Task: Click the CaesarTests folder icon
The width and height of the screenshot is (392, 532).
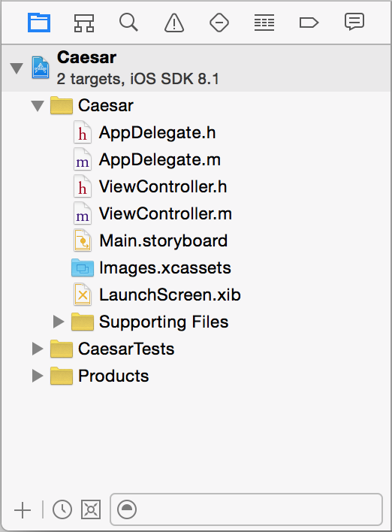Action: pyautogui.click(x=62, y=349)
